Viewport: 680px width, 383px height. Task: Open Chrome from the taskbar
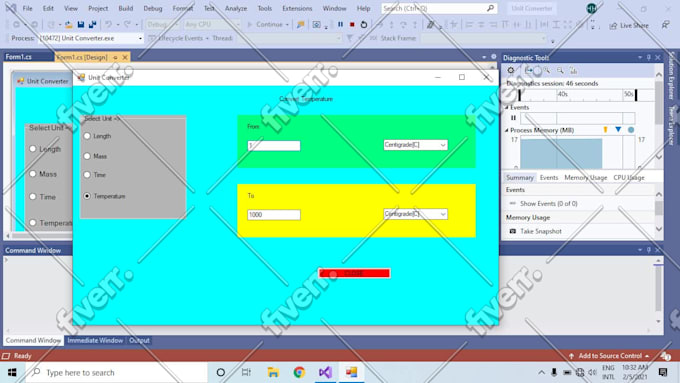pos(299,372)
